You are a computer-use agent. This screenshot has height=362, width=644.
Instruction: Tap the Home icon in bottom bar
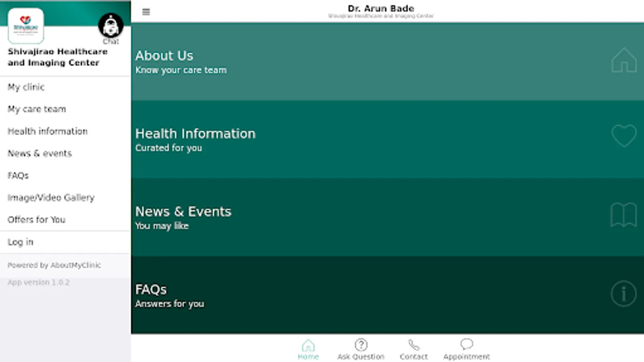point(308,345)
